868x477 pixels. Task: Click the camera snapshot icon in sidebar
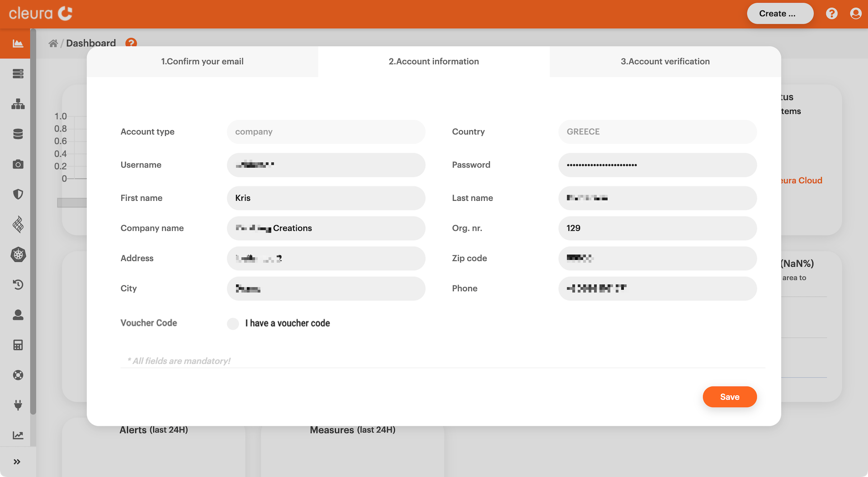(18, 164)
